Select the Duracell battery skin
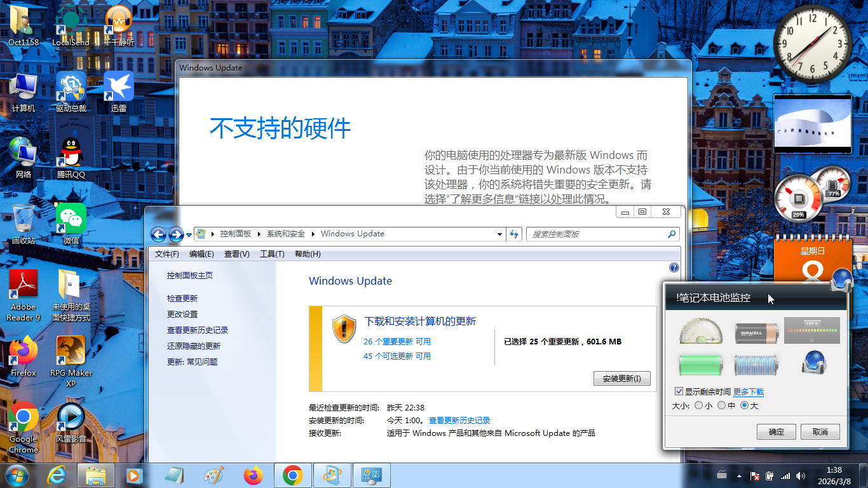Screen dimensions: 868x488 point(756,332)
